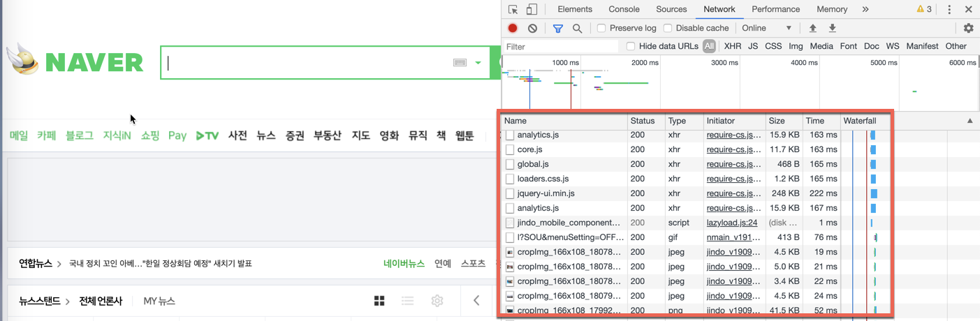
Task: Toggle the device toolbar icon
Action: 532,10
